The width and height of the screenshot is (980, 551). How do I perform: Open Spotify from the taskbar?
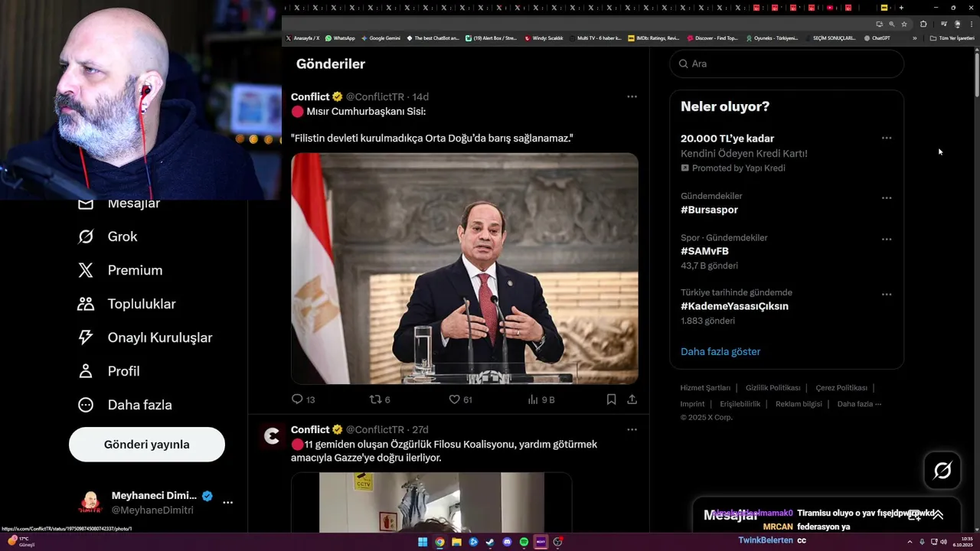tap(524, 542)
